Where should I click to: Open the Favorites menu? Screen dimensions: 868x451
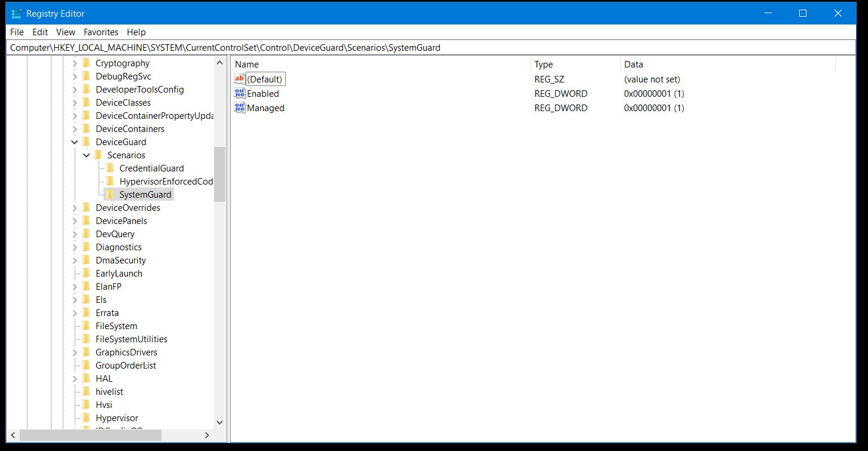click(x=101, y=32)
